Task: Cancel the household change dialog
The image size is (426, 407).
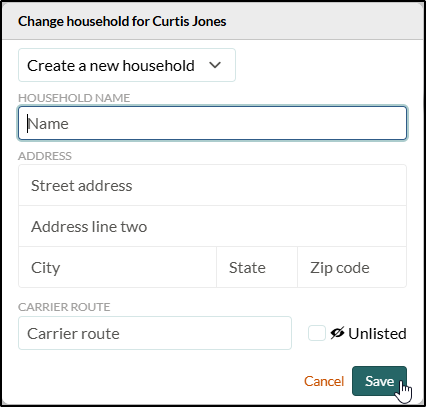Action: point(324,381)
